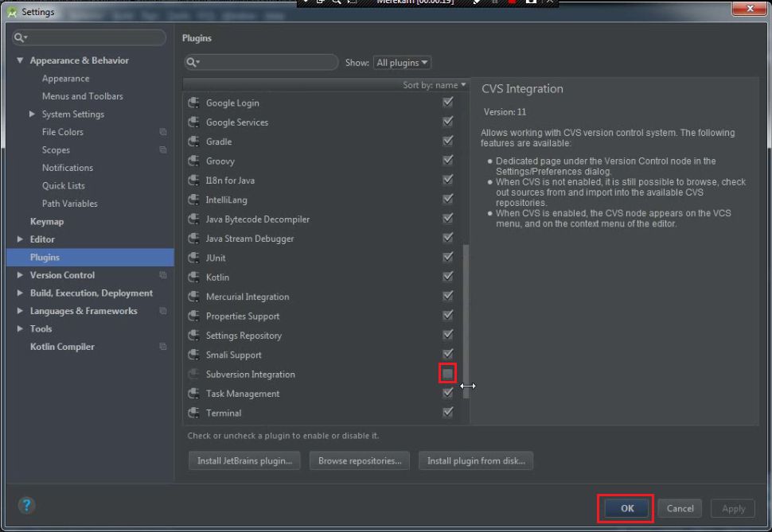
Task: Uncheck the Google Login plugin
Action: coord(447,102)
